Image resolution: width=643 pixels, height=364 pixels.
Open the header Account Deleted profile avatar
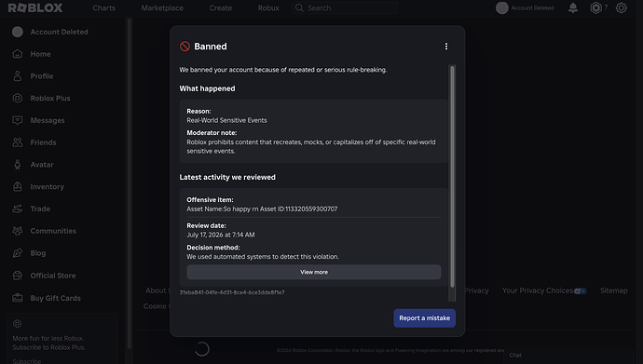502,7
